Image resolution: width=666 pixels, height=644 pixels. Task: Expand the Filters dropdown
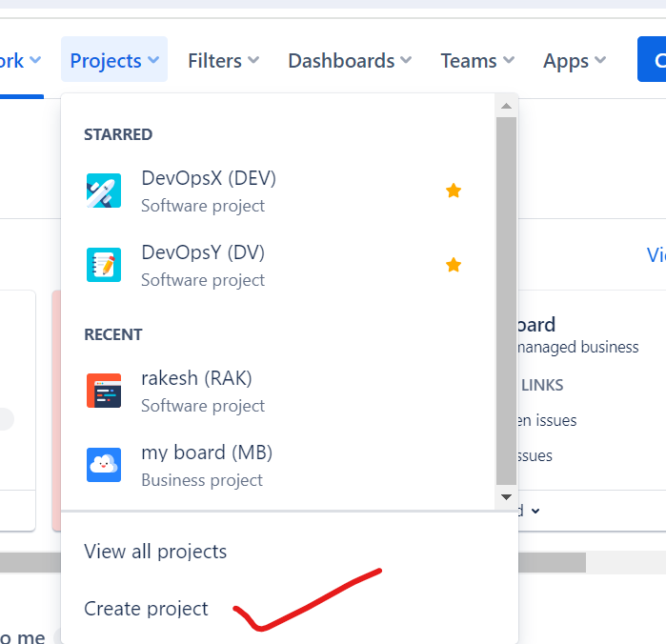(x=223, y=61)
